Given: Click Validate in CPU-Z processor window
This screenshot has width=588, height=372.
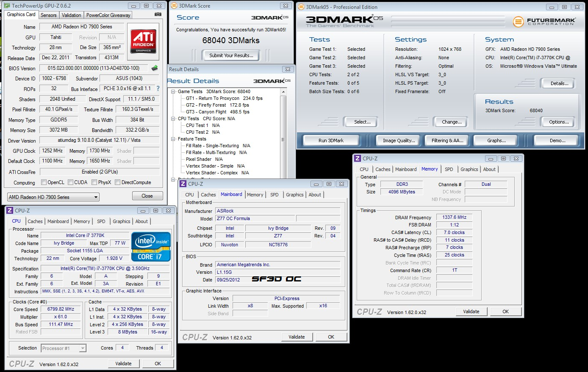Looking at the screenshot, I should coord(123,364).
